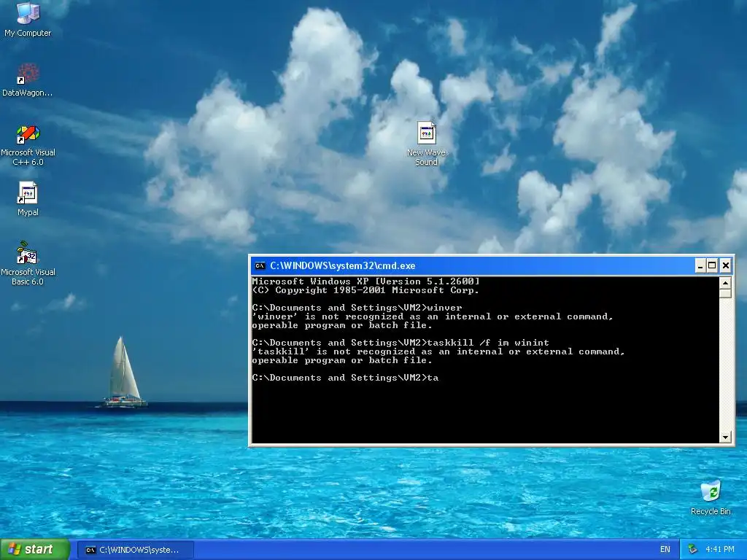Select the Mypal browser shortcut
This screenshot has width=747, height=560.
click(x=28, y=199)
